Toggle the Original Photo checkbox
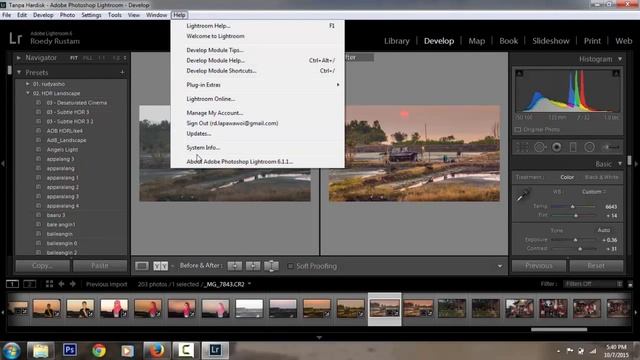 (518, 130)
